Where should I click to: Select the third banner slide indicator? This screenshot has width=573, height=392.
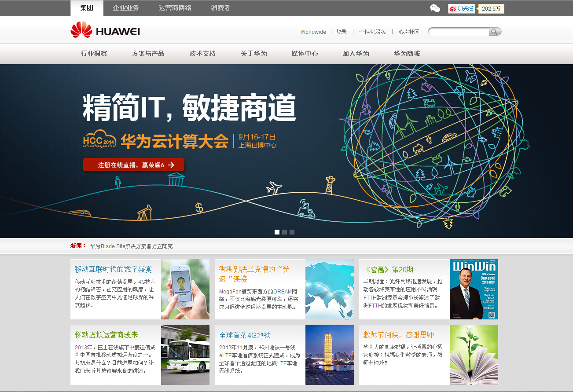[292, 232]
